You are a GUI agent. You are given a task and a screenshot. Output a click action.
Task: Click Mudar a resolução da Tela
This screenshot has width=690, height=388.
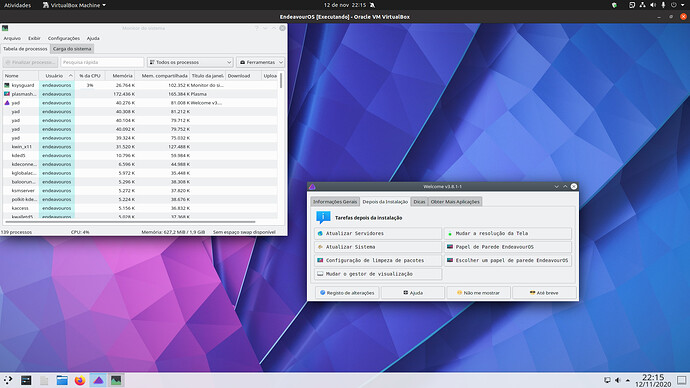click(508, 234)
